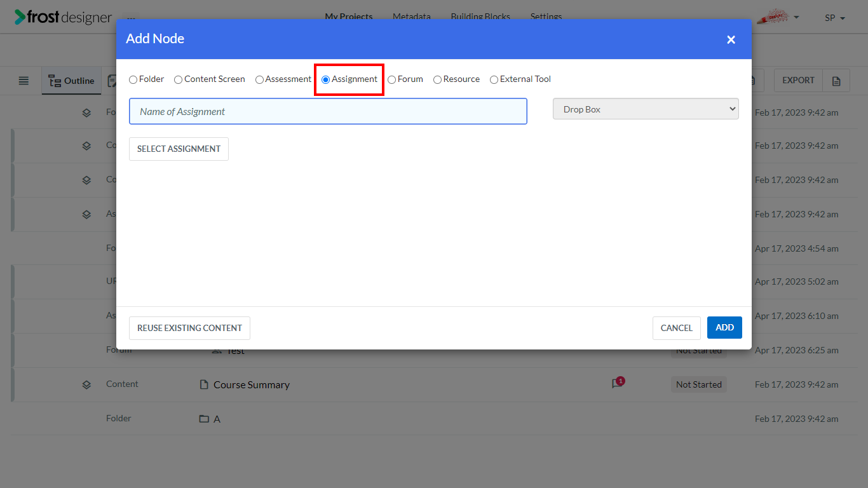The width and height of the screenshot is (868, 488).
Task: Choose the External Tool radio option
Action: pyautogui.click(x=494, y=79)
